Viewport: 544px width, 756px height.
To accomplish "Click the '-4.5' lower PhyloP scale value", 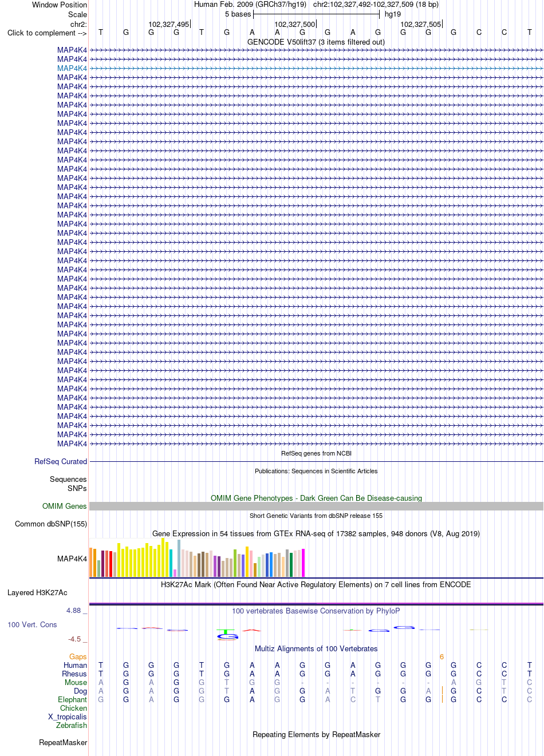I will pyautogui.click(x=74, y=639).
